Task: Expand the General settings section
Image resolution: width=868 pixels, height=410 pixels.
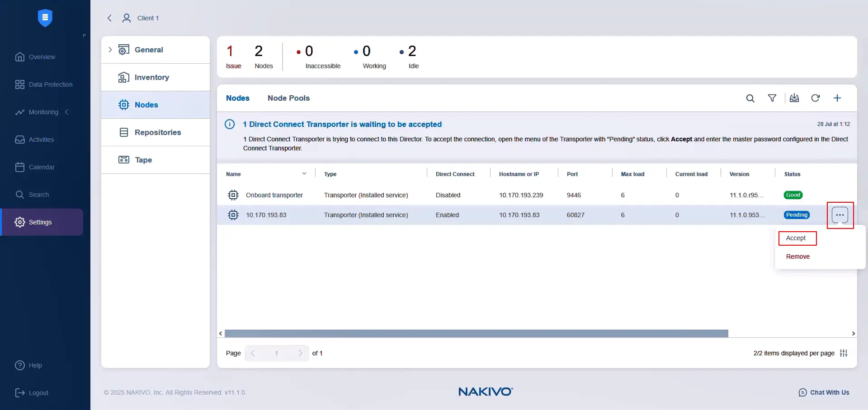Action: [110, 50]
